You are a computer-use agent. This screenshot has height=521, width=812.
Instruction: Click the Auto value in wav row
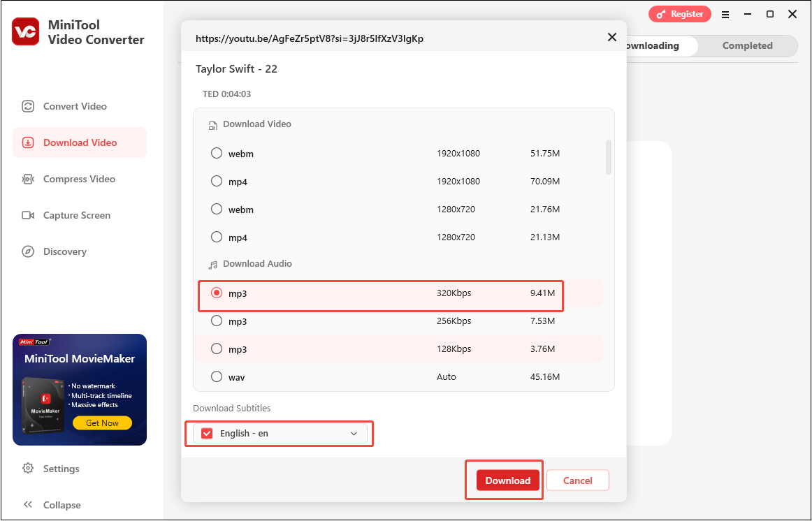446,376
